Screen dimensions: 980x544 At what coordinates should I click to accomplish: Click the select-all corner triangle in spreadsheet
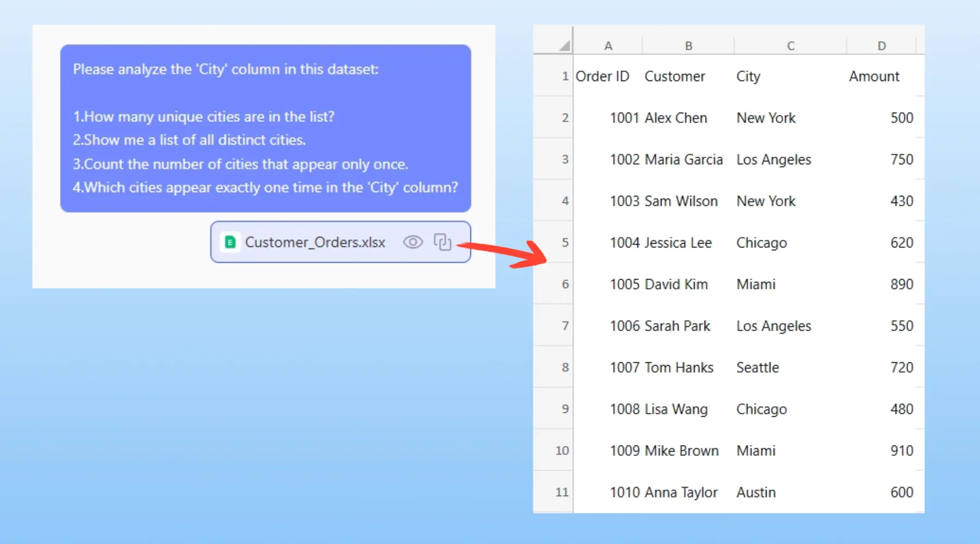(x=565, y=46)
